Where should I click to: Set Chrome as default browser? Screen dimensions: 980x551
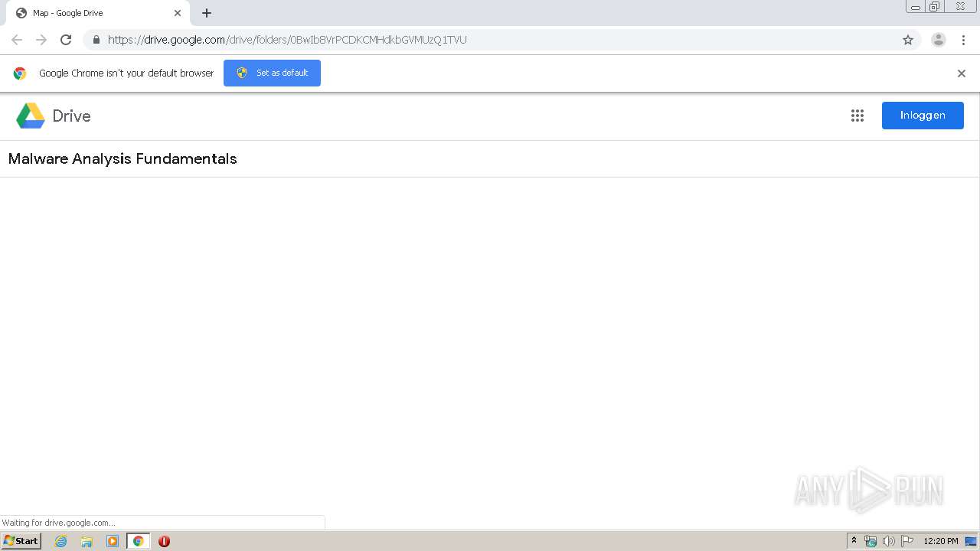point(272,73)
